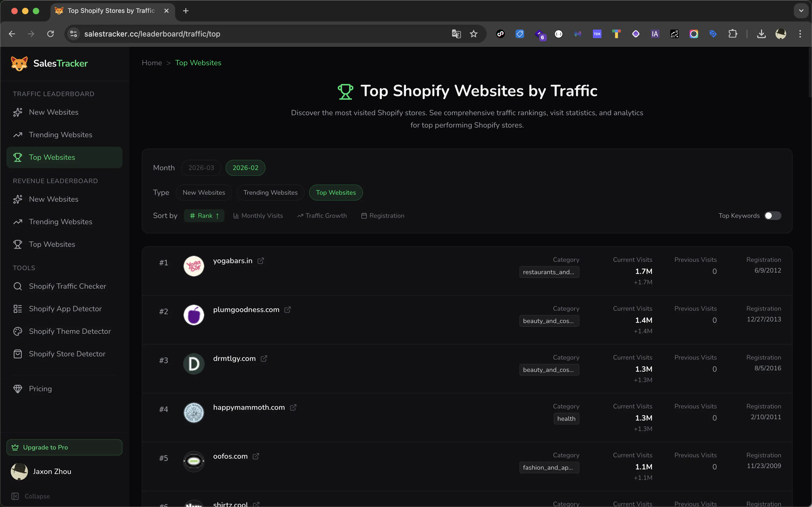The width and height of the screenshot is (812, 507).
Task: Open Shopify Traffic Checker tool
Action: coord(64,286)
